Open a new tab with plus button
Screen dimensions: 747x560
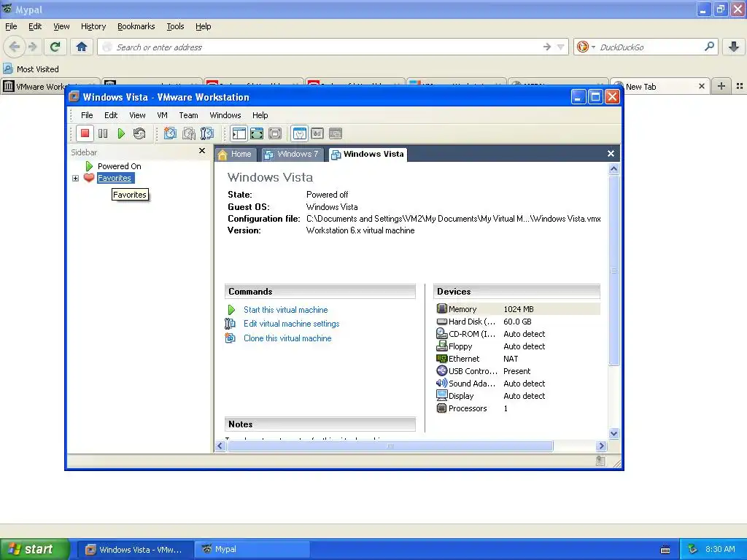[721, 86]
